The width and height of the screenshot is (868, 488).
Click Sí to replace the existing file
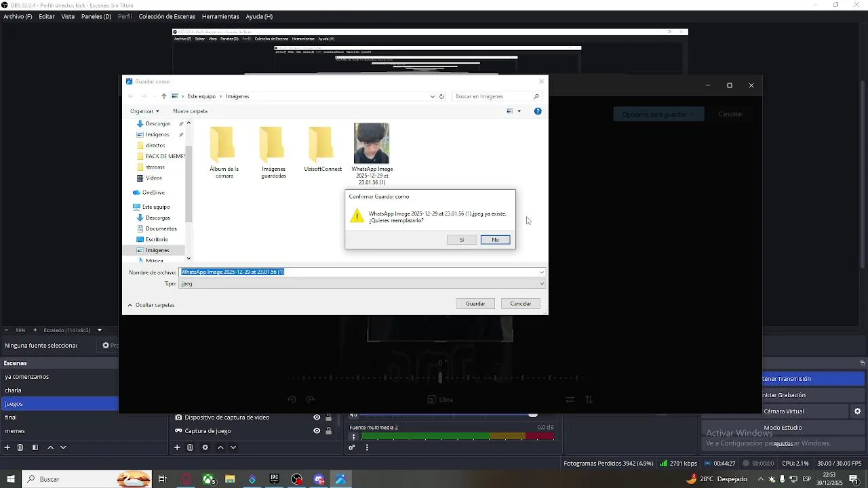(462, 240)
